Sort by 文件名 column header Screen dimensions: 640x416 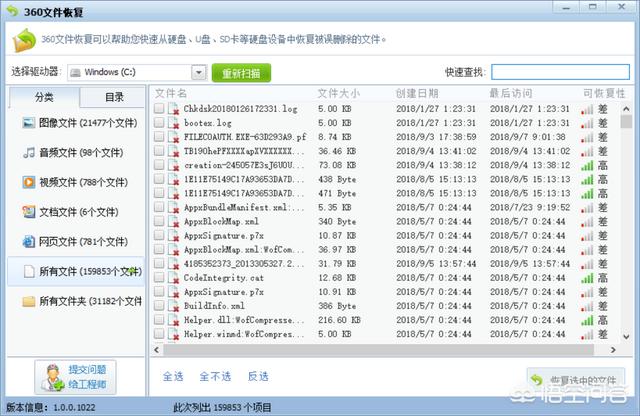(x=171, y=93)
